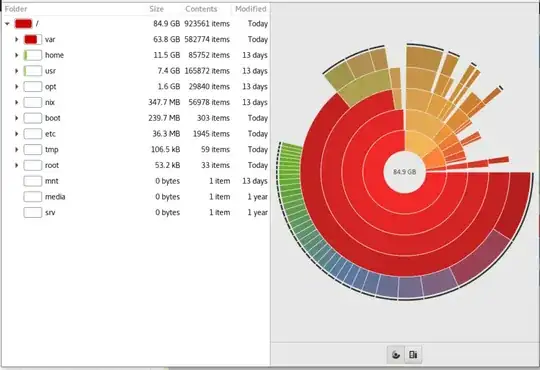The height and width of the screenshot is (370, 540).
Task: Sort by the Folder column header
Action: [16, 9]
